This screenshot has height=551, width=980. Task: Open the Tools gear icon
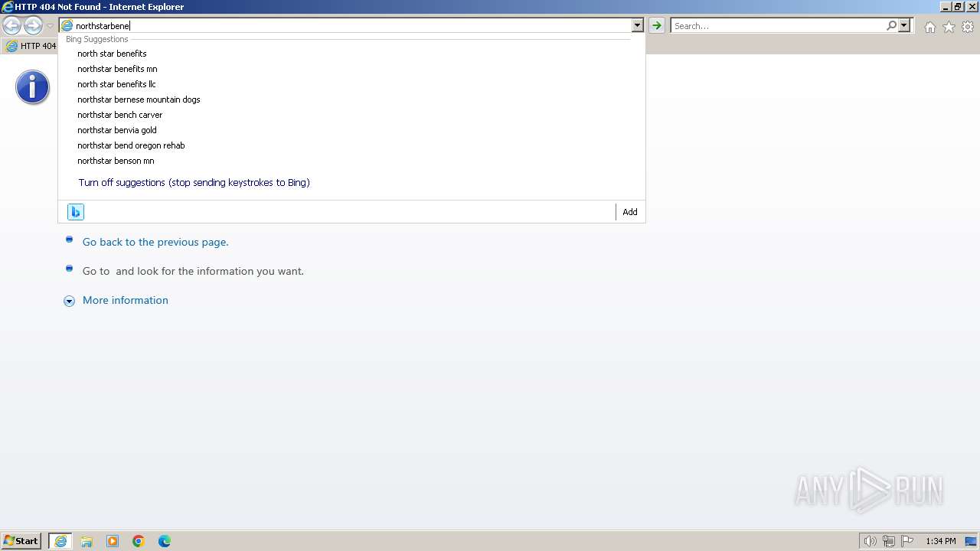pyautogui.click(x=968, y=27)
